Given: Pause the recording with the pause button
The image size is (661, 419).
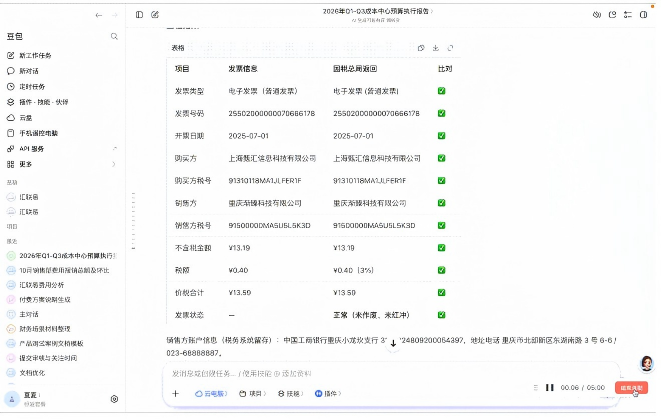Looking at the screenshot, I should click(550, 388).
